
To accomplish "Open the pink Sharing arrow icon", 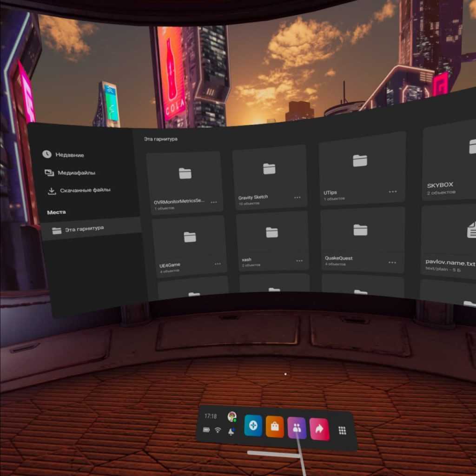I will coord(319,430).
